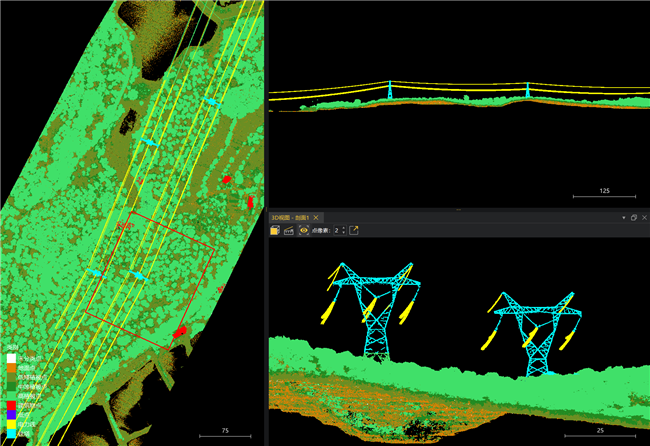Screen dimensions: 650x446
Task: Click the export arrow icon after point size
Action: coord(354,230)
